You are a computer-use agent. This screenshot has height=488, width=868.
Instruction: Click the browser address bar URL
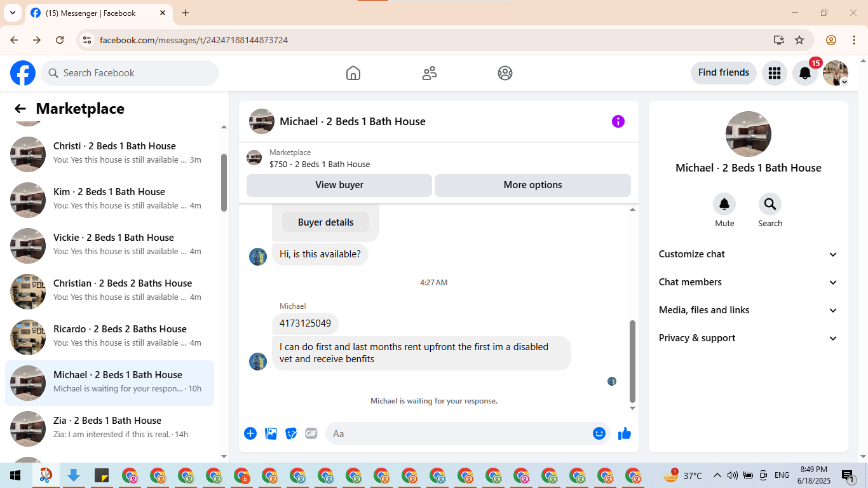pyautogui.click(x=194, y=40)
